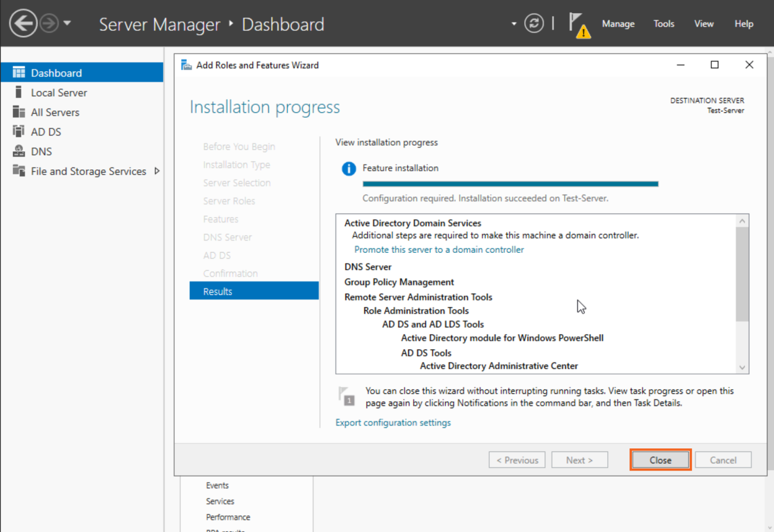Click the scrollbar down arrow in results list
The width and height of the screenshot is (774, 532).
pyautogui.click(x=742, y=367)
